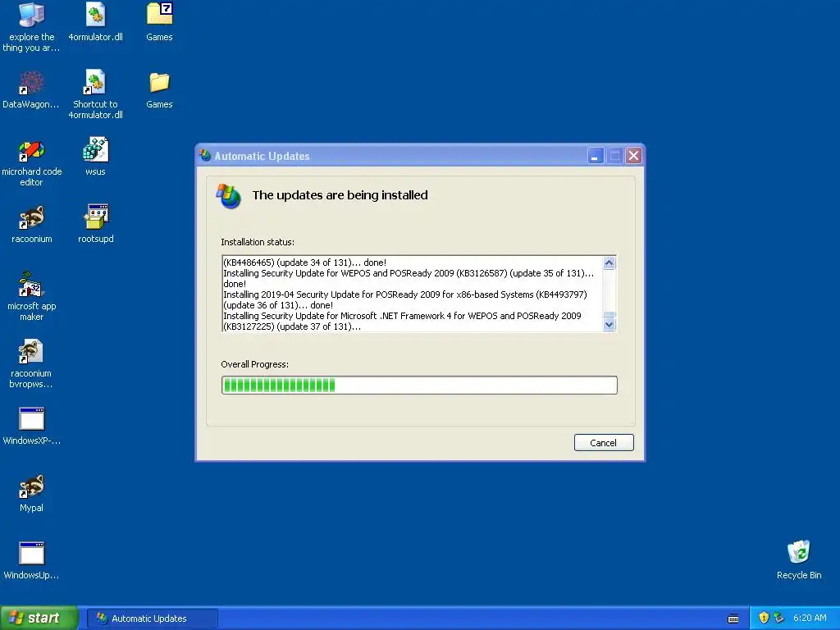This screenshot has width=840, height=630.
Task: Click the Automatic Updates tray icon
Action: pos(778,618)
